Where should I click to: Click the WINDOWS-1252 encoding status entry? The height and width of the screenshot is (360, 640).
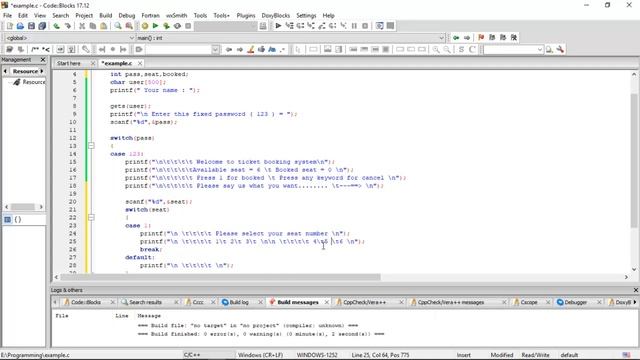tap(317, 355)
